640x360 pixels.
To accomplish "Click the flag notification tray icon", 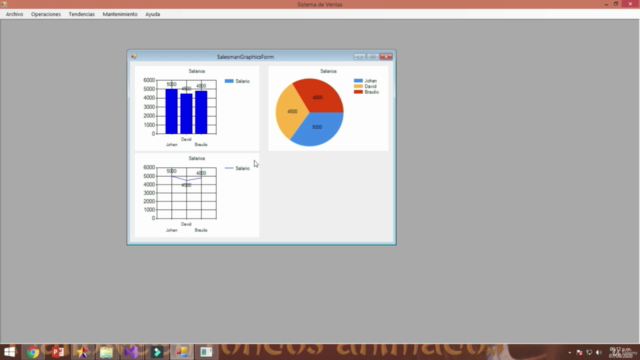I will [x=579, y=352].
